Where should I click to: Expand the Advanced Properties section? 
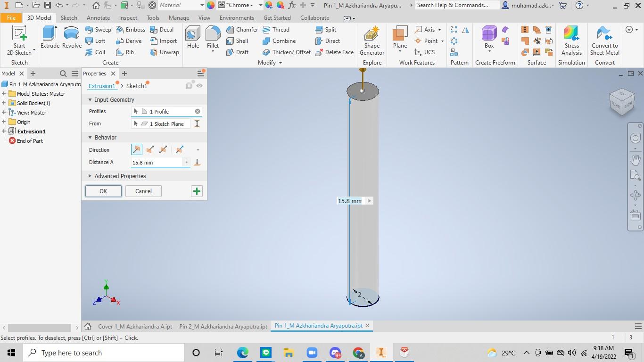90,176
